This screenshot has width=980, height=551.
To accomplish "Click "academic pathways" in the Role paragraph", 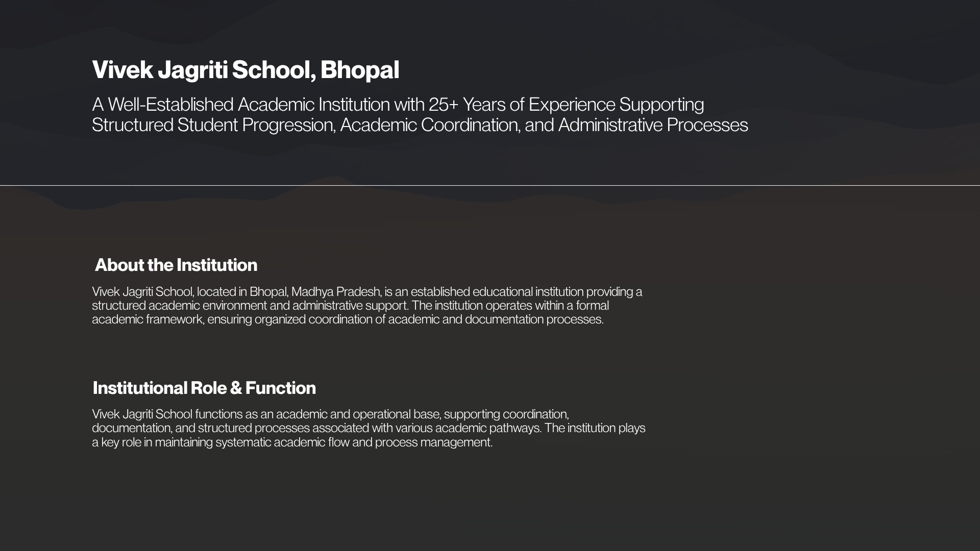I will pos(487,428).
